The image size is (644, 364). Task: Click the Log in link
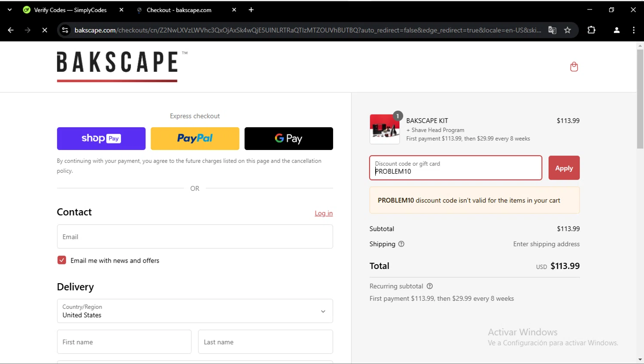click(324, 213)
